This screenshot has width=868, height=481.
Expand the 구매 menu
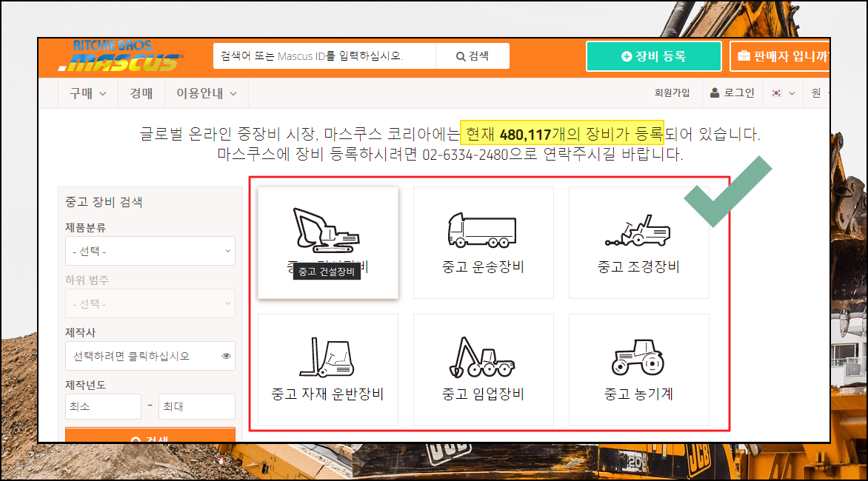pos(88,93)
